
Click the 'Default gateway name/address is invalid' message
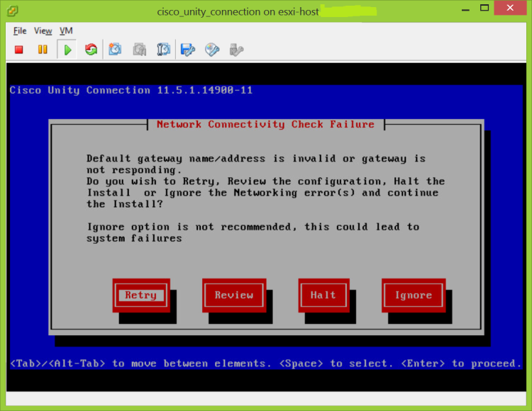(256, 164)
